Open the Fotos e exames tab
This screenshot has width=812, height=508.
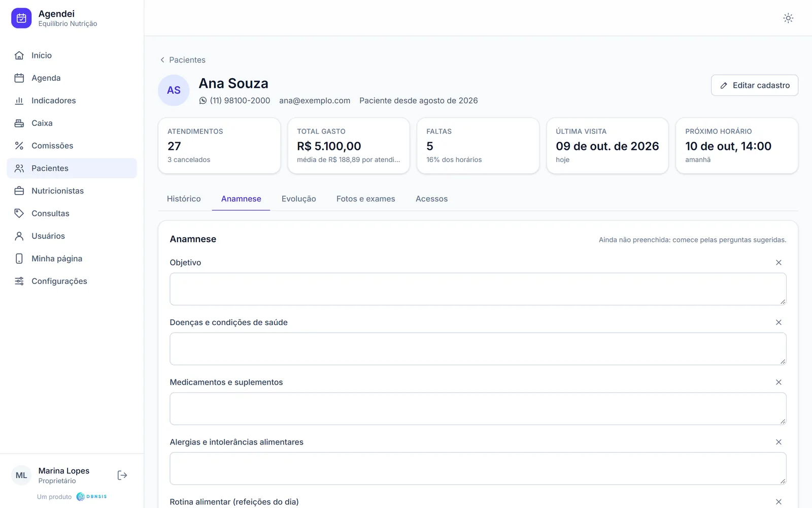coord(366,199)
